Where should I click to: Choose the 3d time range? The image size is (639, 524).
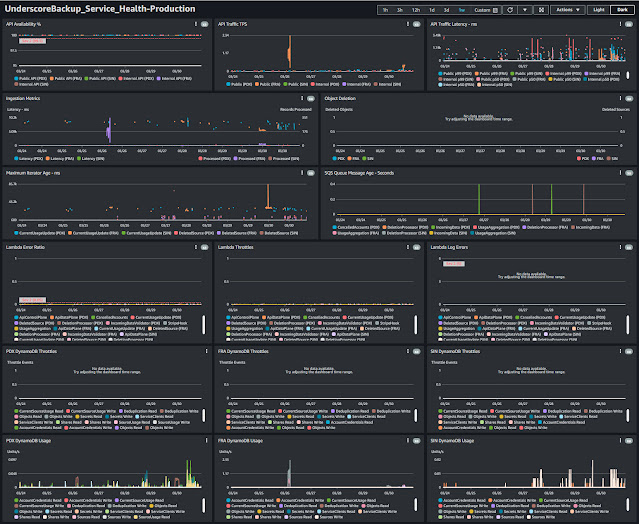[x=447, y=10]
